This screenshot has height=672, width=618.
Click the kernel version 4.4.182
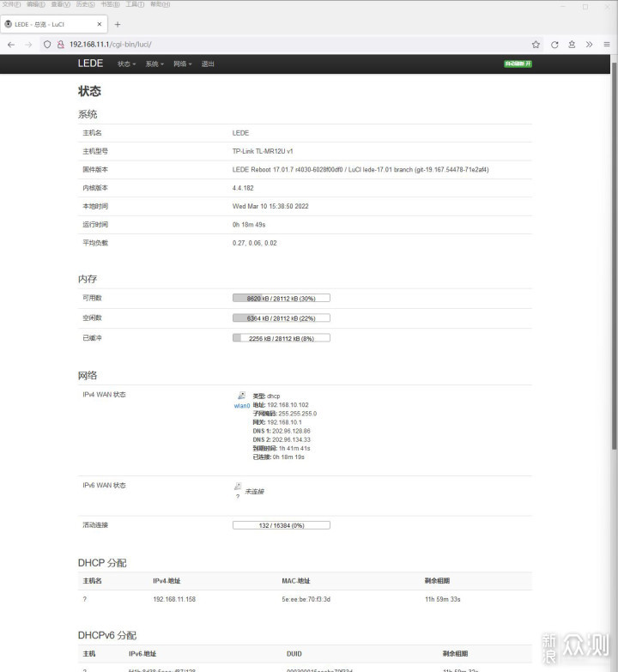click(x=243, y=188)
